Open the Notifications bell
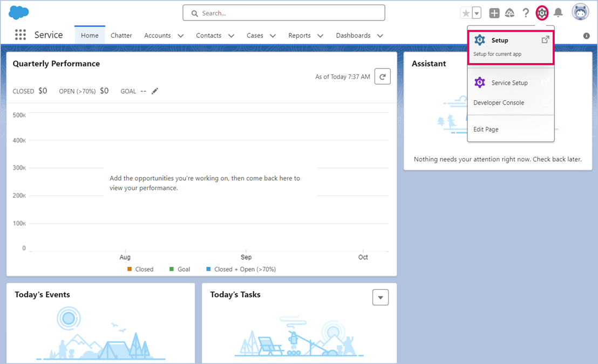Screen dimensions: 598x364 [559, 13]
